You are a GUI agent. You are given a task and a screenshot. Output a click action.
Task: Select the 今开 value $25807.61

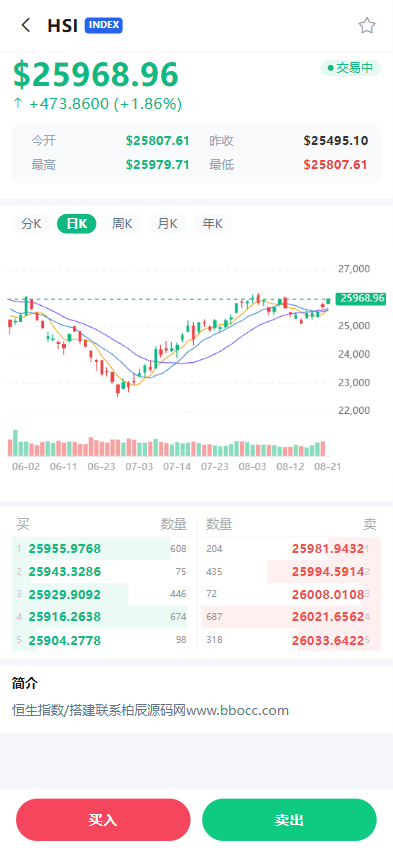click(158, 141)
